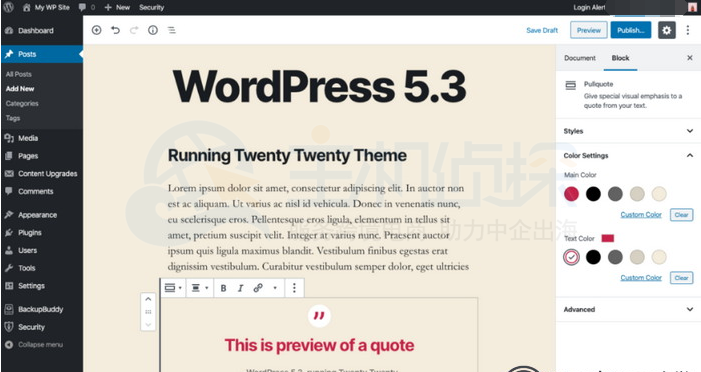
Task: Click the WordPress logo in admin bar
Action: tap(8, 7)
